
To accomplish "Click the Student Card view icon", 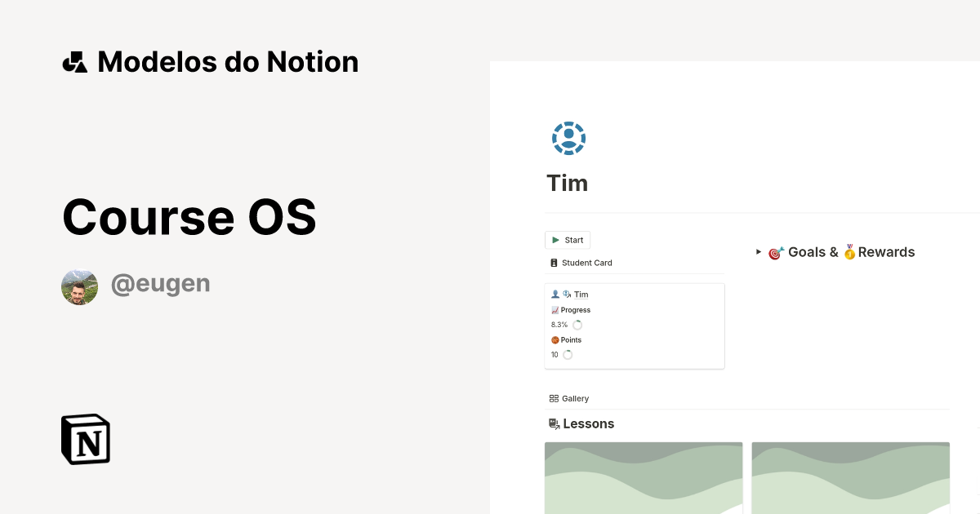I will [554, 263].
